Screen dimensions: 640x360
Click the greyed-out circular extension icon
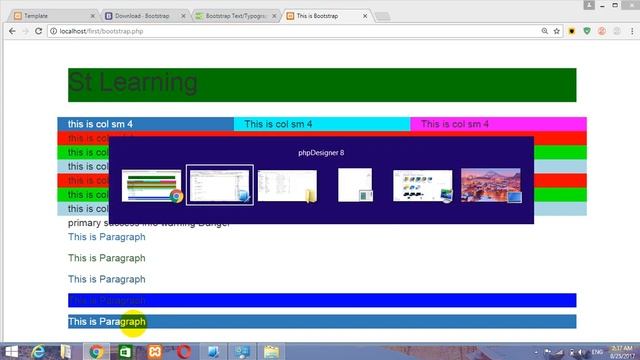pyautogui.click(x=617, y=31)
